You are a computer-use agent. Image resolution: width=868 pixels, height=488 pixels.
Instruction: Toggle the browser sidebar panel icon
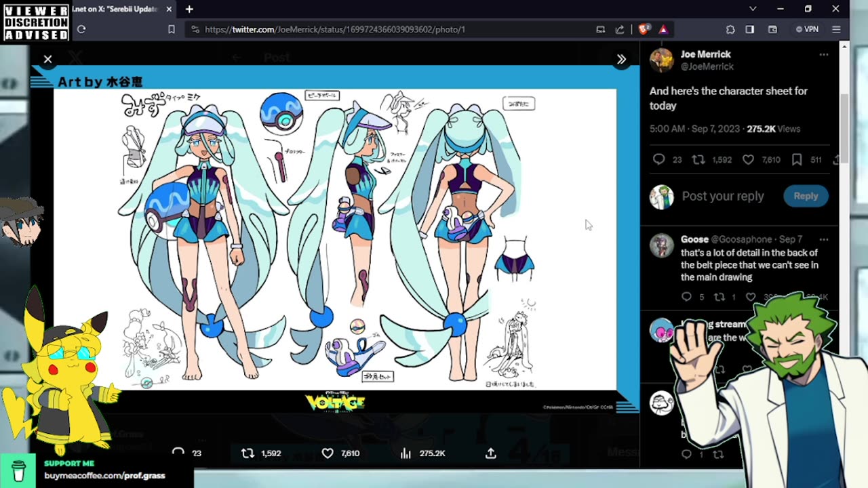click(750, 29)
